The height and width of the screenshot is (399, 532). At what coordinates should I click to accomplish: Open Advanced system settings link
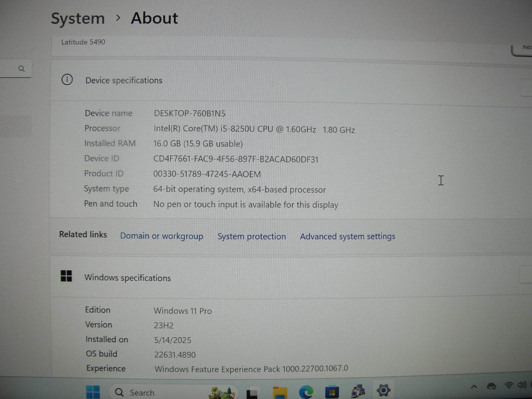tap(347, 236)
